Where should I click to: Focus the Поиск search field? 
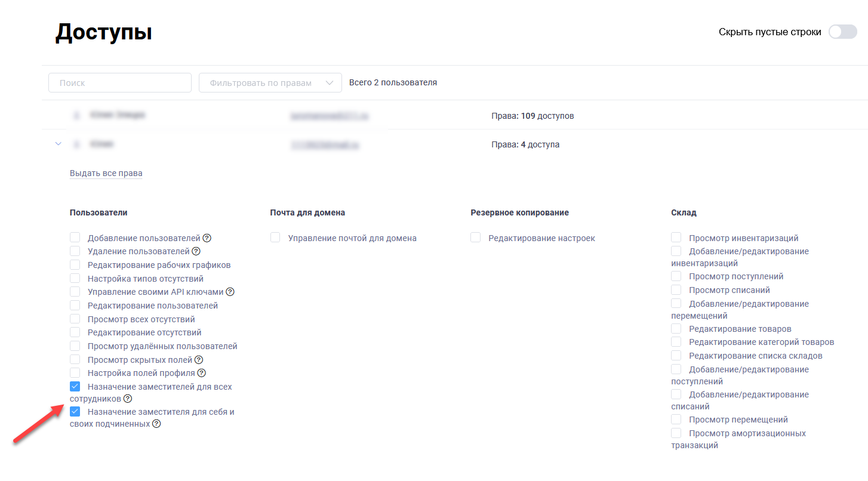(x=119, y=83)
